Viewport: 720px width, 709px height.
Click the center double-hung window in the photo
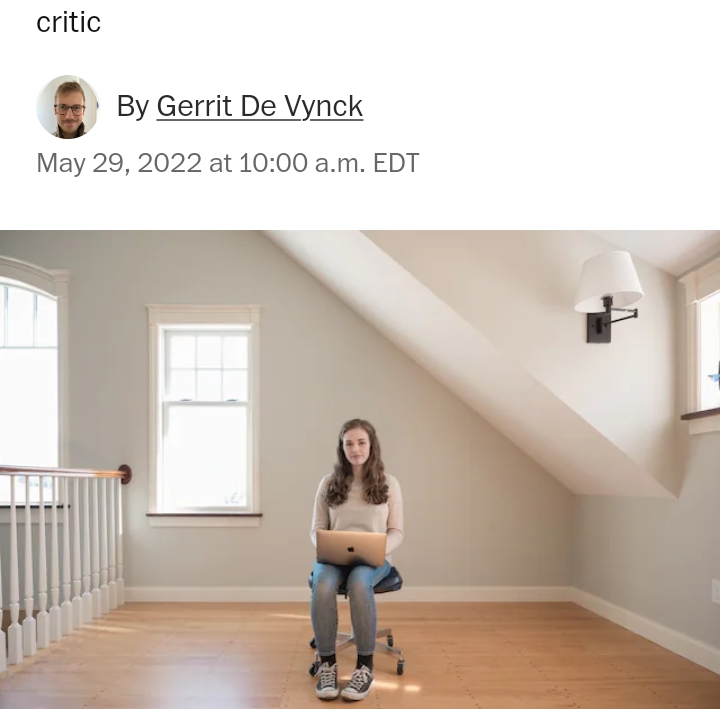point(204,416)
